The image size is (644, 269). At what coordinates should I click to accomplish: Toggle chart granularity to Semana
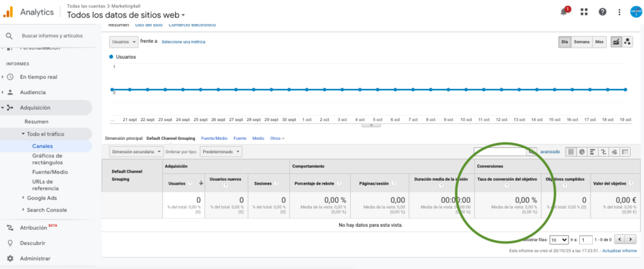point(581,42)
